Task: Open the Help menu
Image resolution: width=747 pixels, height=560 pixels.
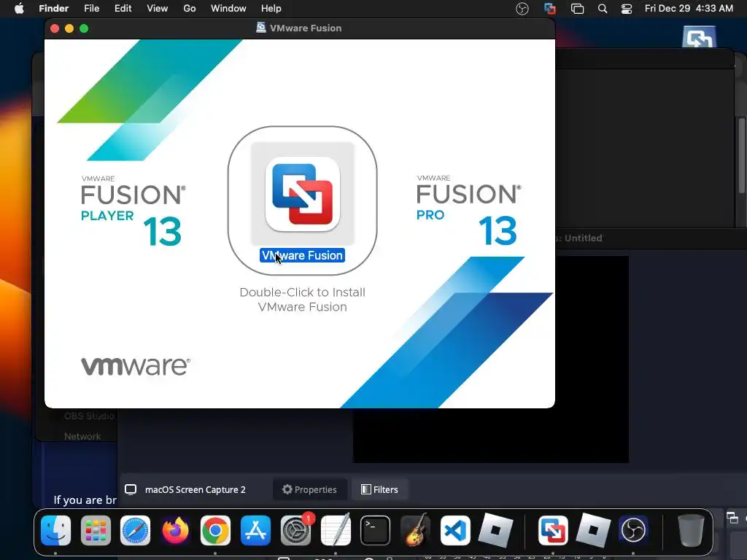Action: (271, 8)
